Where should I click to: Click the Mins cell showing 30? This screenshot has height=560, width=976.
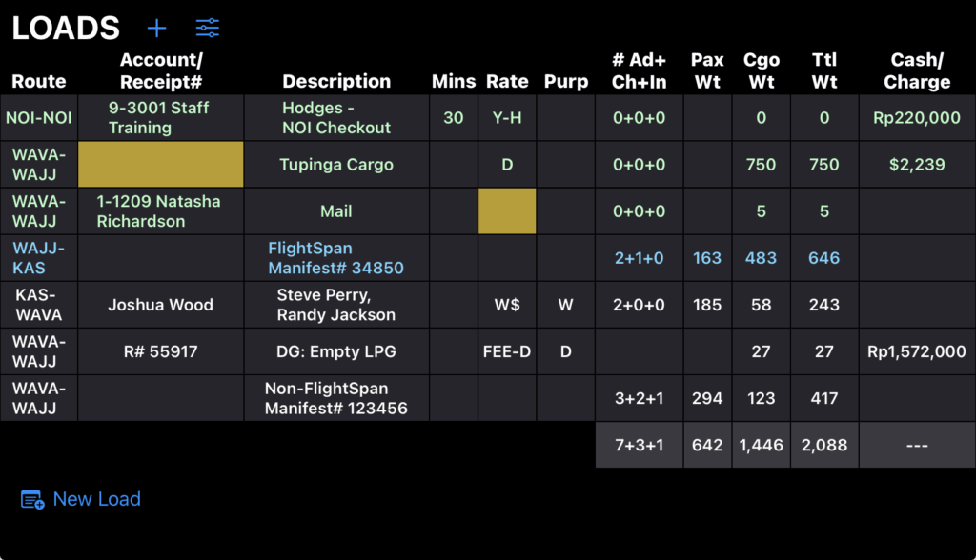pos(454,118)
